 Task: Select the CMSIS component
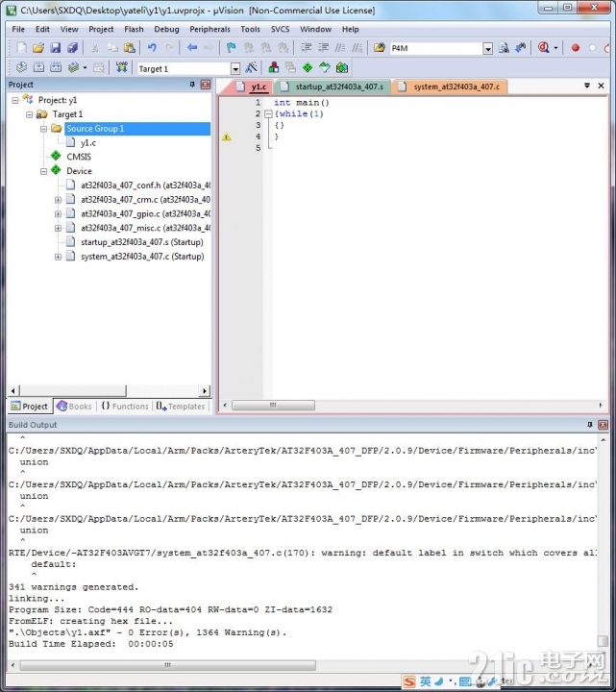click(x=79, y=157)
